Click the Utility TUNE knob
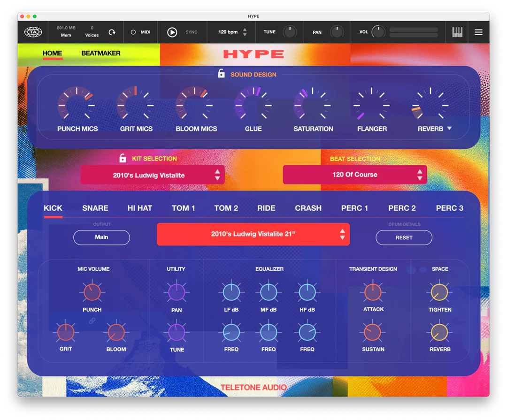Image resolution: width=507 pixels, height=420 pixels. pyautogui.click(x=177, y=332)
